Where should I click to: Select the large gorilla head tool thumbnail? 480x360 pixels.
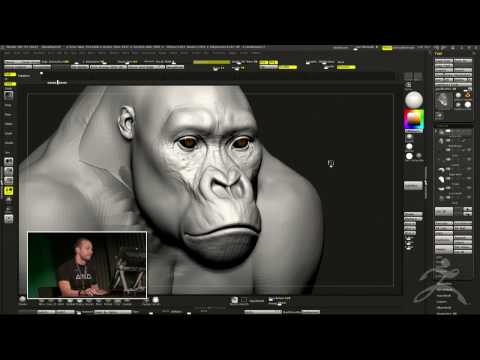[x=444, y=102]
